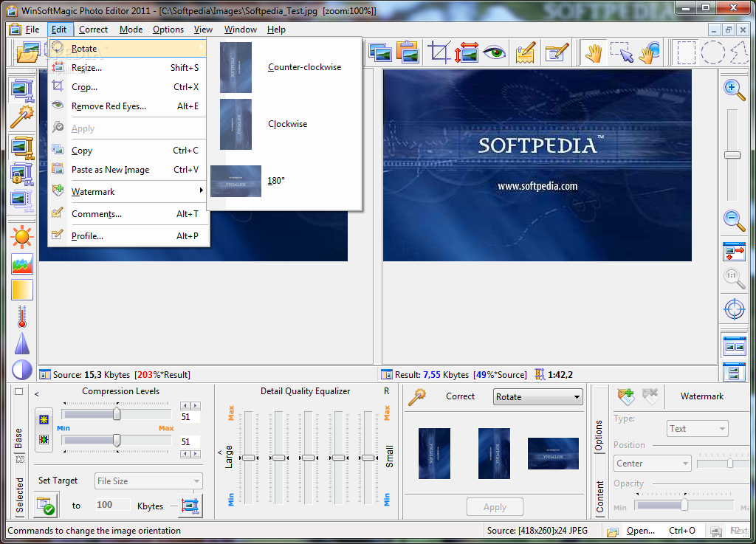The width and height of the screenshot is (756, 544).
Task: Click the resize image toolbar icon
Action: (x=467, y=52)
